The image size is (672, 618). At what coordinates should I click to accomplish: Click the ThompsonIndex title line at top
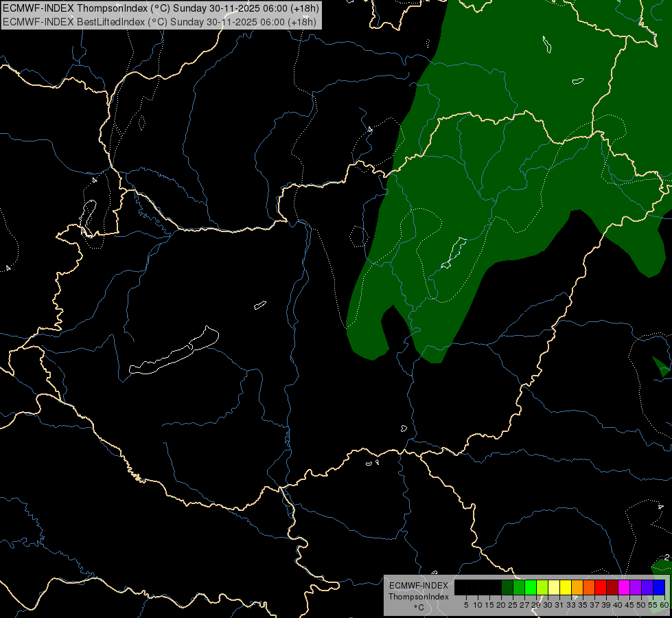coord(161,8)
